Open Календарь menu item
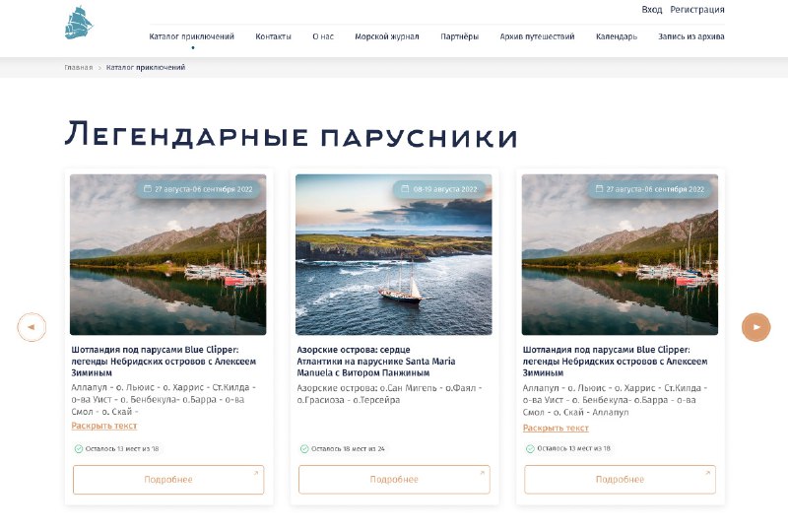Viewport: 788px width, 532px height. click(617, 36)
